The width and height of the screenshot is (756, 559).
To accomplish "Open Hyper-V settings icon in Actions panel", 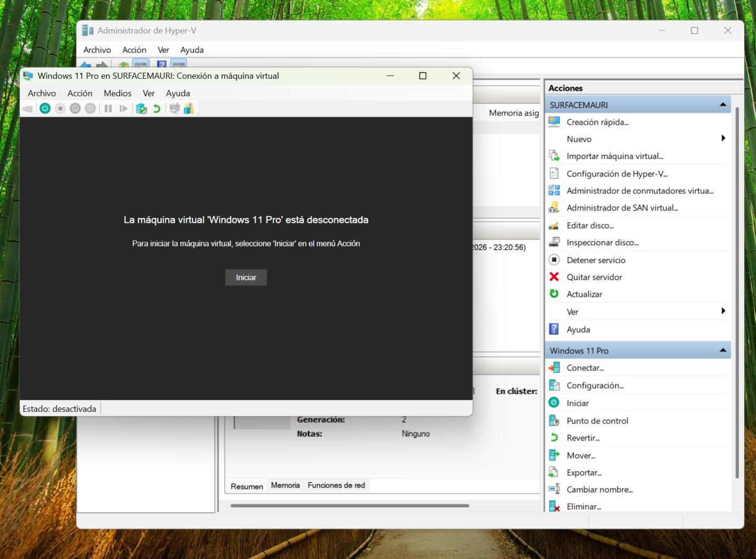I will [x=554, y=174].
